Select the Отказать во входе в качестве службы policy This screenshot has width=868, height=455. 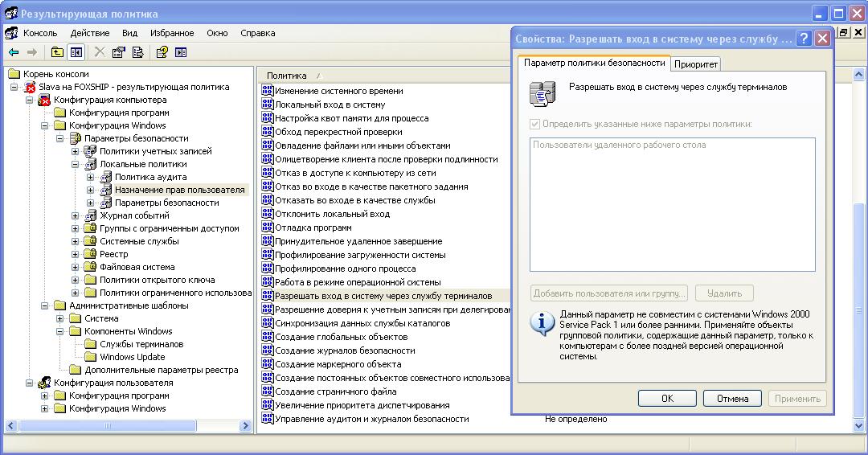pos(355,200)
